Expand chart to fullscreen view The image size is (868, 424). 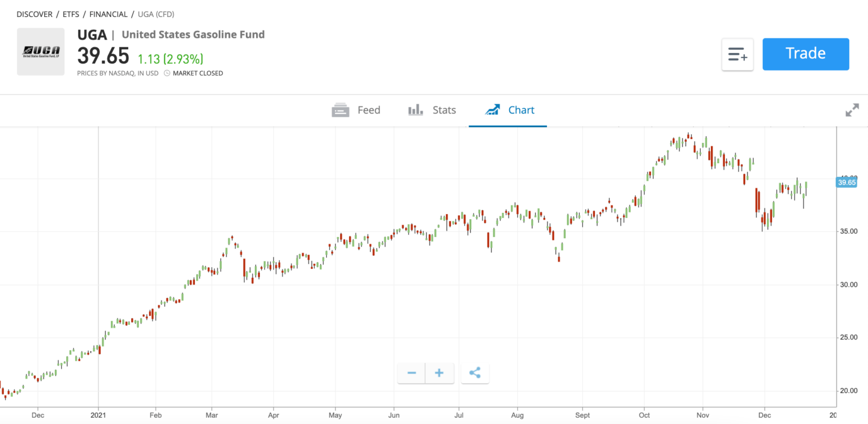852,110
